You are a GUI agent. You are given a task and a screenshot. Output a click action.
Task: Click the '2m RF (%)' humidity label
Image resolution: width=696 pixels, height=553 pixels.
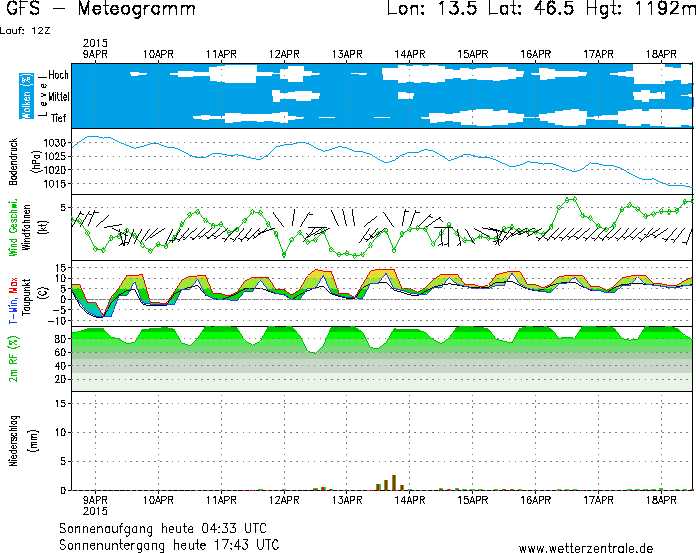[x=13, y=359]
